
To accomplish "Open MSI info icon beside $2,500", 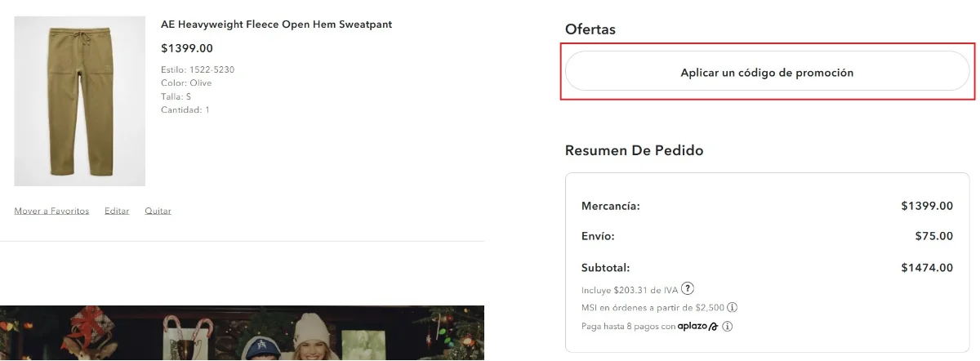I will [x=733, y=308].
